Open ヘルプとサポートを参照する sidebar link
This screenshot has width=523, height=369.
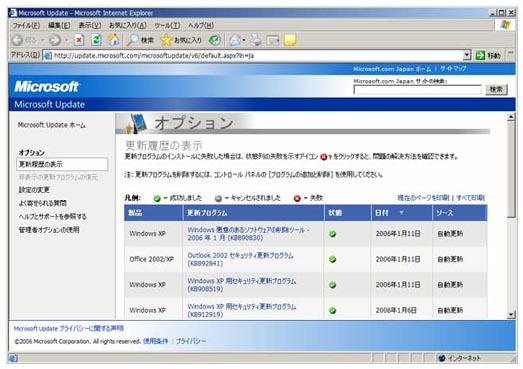[53, 217]
